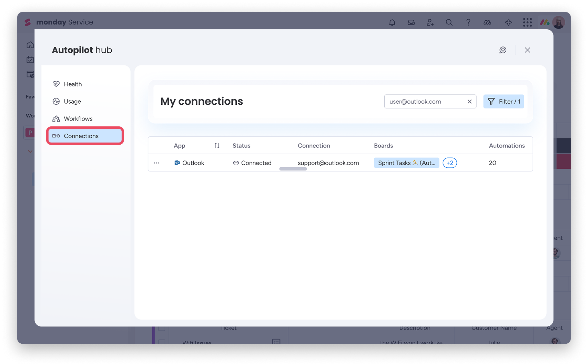Open the Outlook row three-dots menu

pyautogui.click(x=156, y=163)
